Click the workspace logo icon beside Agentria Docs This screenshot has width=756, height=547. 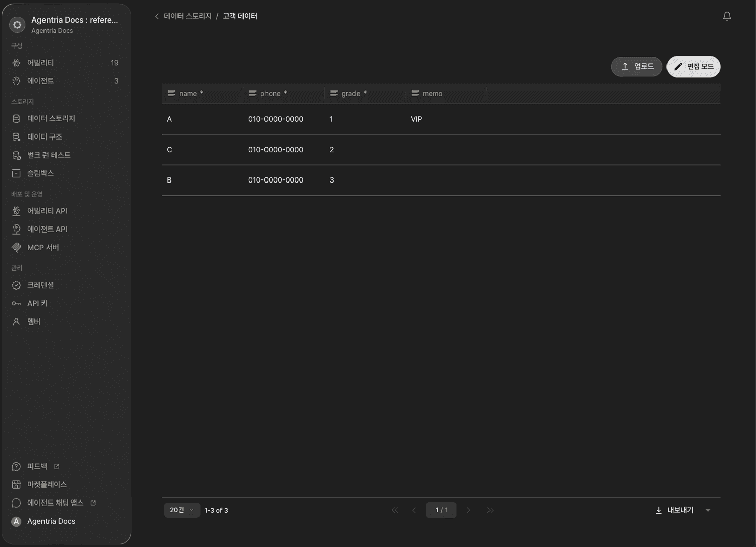[17, 24]
